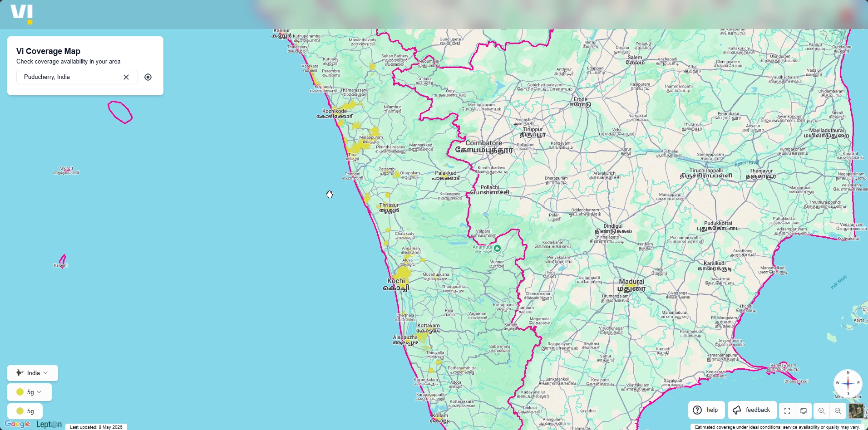
Task: Clear the Puducherry, India search text
Action: click(126, 77)
